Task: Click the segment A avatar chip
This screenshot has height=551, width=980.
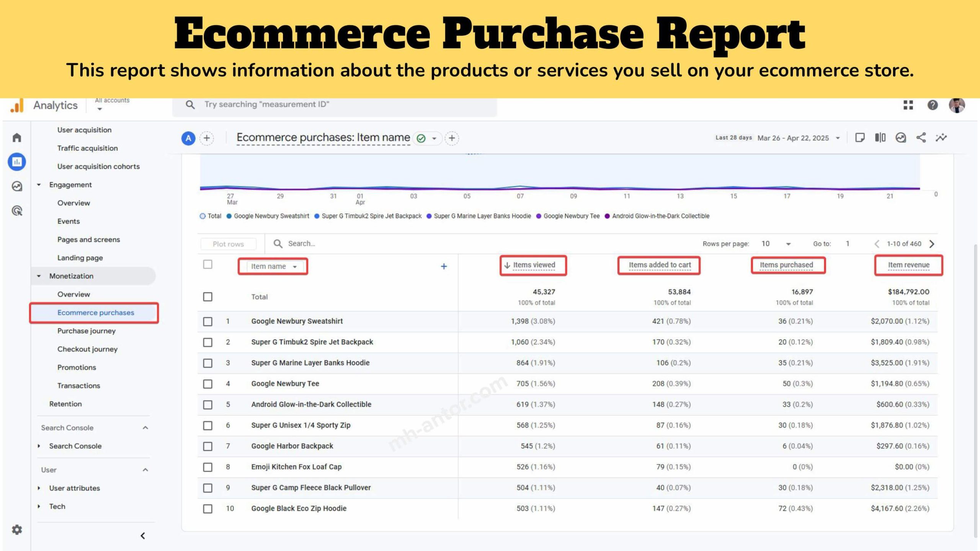Action: click(188, 138)
